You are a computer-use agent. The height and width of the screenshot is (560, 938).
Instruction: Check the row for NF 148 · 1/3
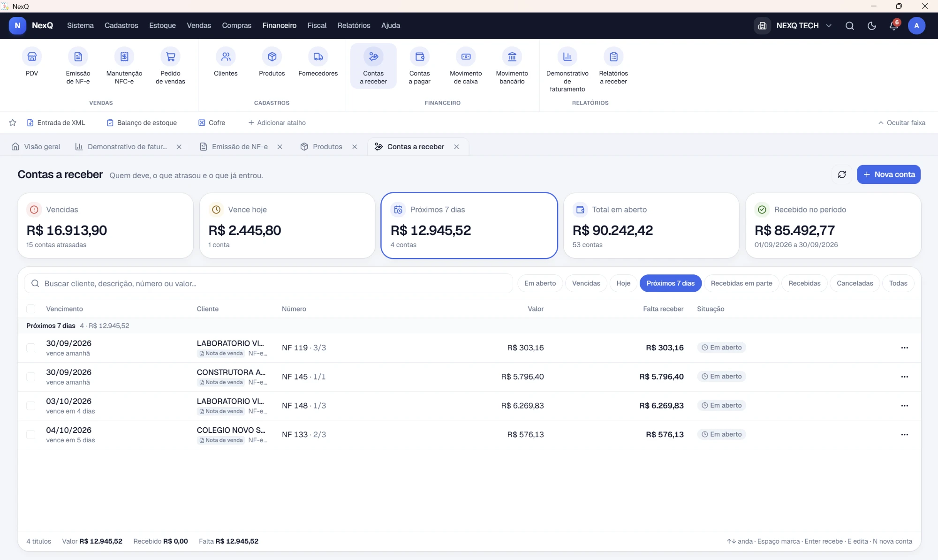tap(31, 406)
